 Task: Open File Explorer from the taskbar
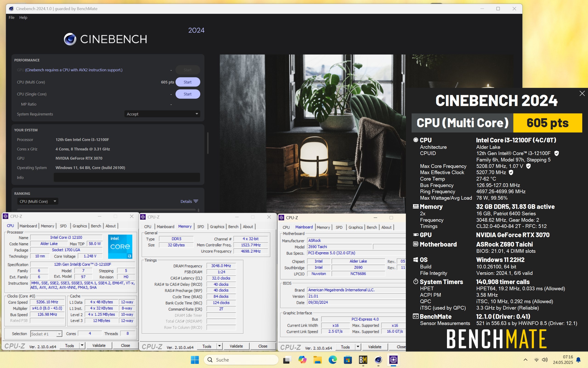pos(318,360)
